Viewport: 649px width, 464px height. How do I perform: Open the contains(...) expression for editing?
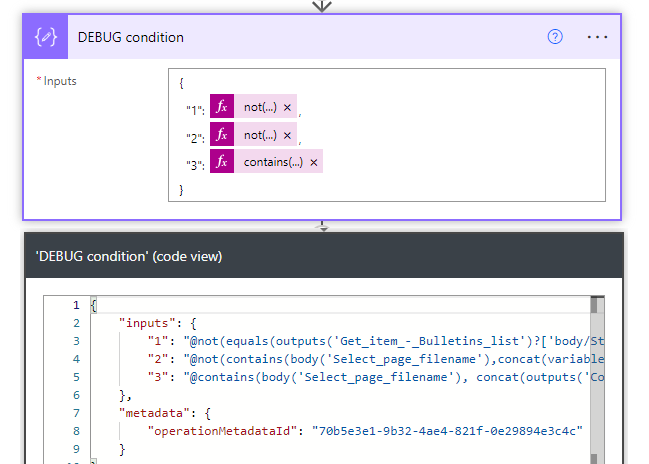tap(273, 162)
